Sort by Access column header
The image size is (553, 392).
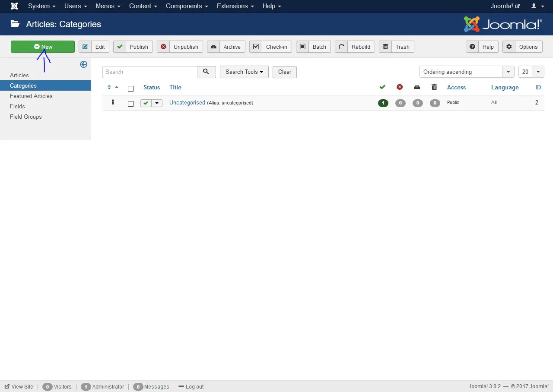[456, 87]
